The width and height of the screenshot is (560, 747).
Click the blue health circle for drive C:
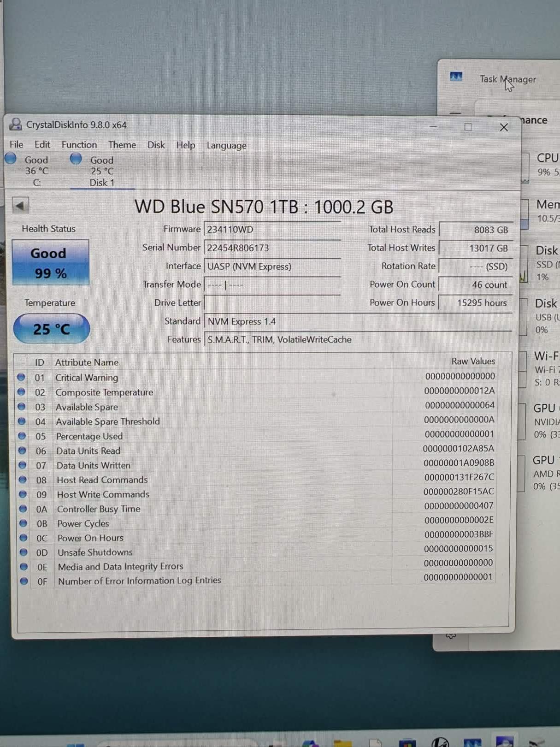tap(11, 159)
